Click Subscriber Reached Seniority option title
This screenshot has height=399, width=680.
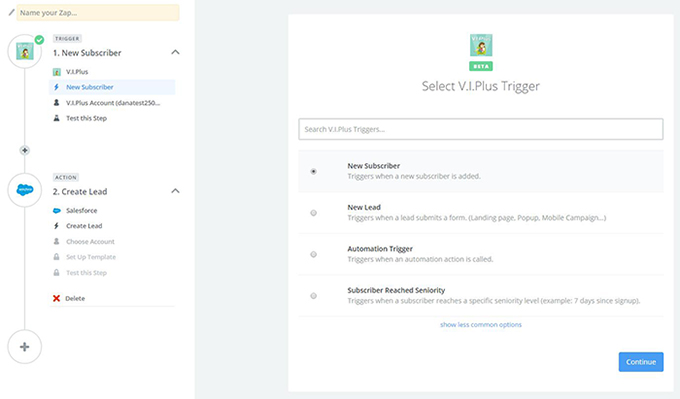click(396, 290)
